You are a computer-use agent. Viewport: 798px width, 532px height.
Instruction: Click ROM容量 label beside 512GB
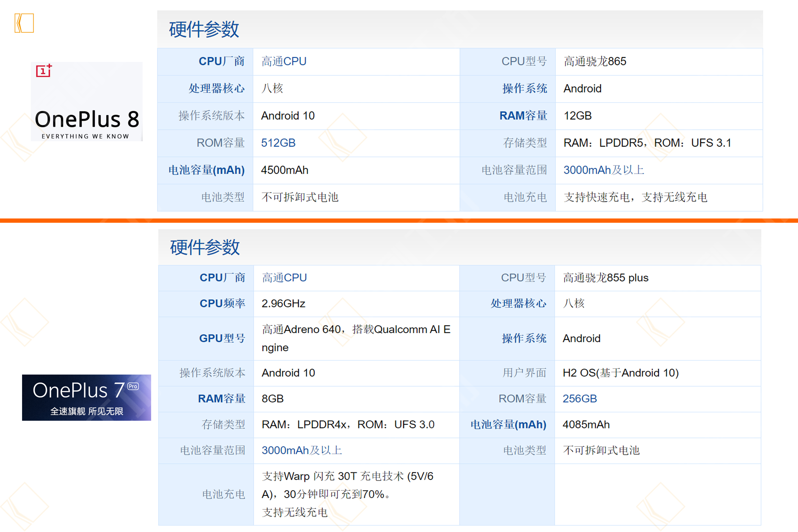coord(221,143)
